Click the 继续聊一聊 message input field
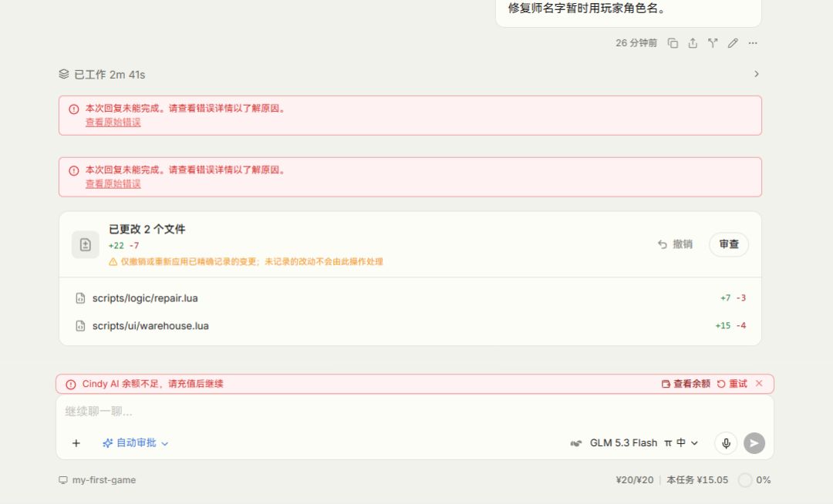 click(x=414, y=412)
